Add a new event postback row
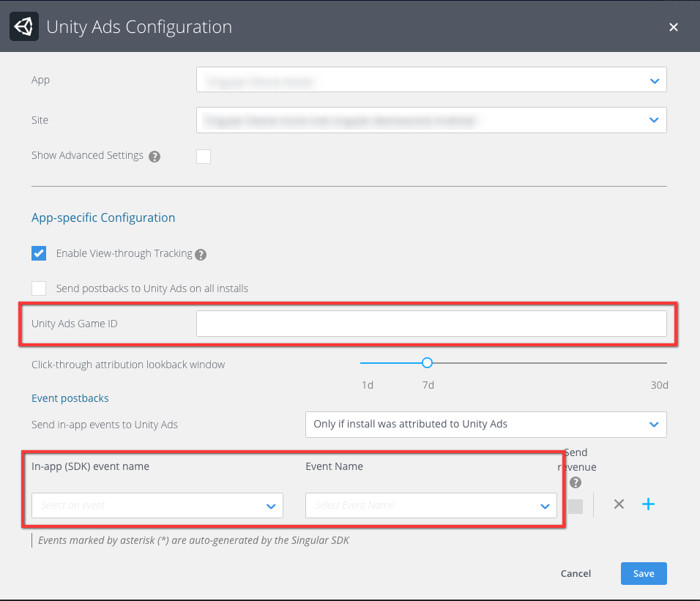The height and width of the screenshot is (601, 700). coord(648,504)
